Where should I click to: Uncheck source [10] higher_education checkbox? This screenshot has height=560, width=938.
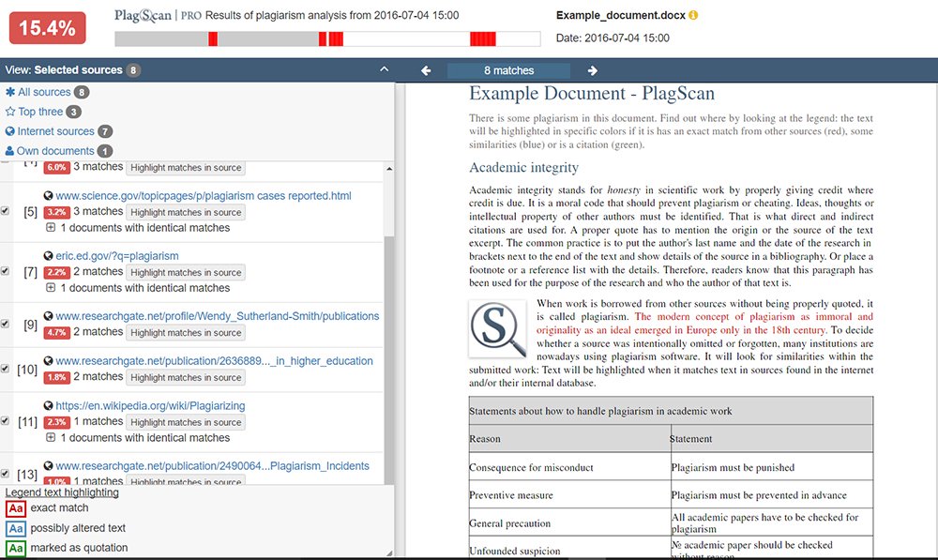5,369
